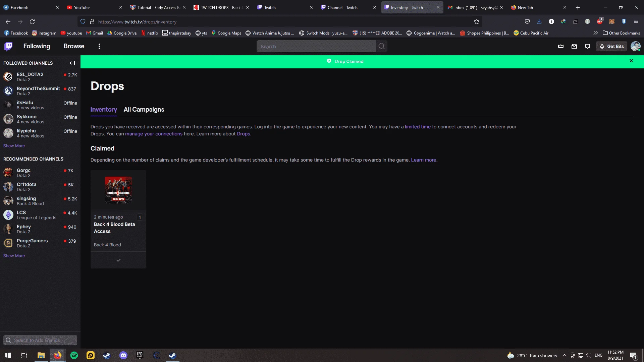Switch to the YouTube browser tab
This screenshot has height=362, width=644.
coord(95,7)
